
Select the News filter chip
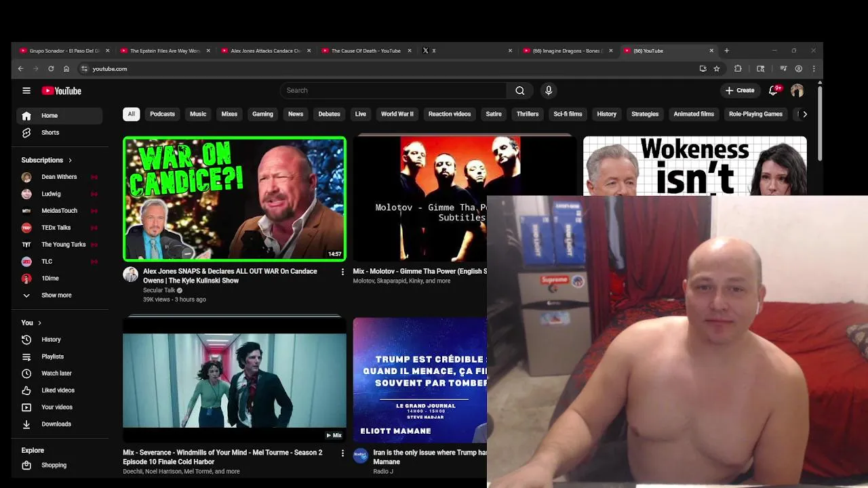tap(296, 114)
